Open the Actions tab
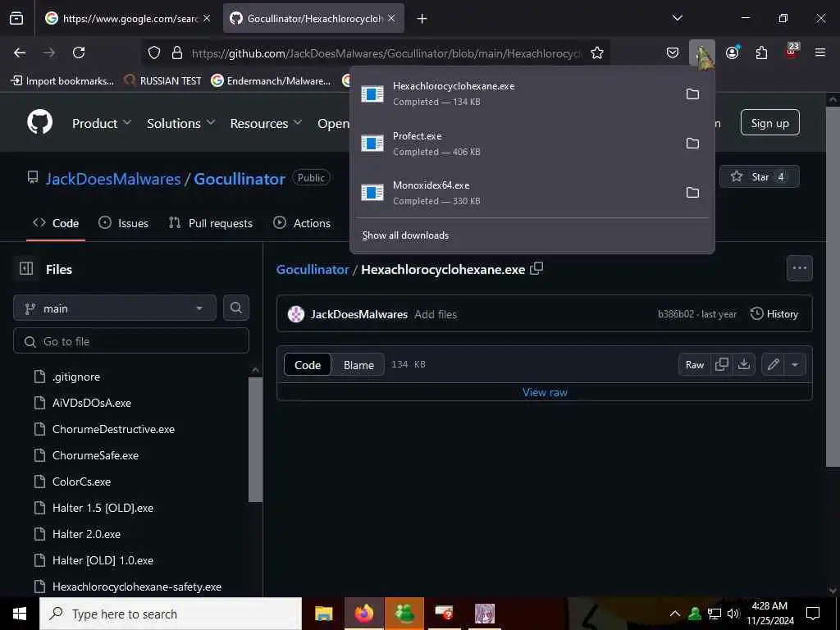The image size is (840, 630). tap(302, 223)
